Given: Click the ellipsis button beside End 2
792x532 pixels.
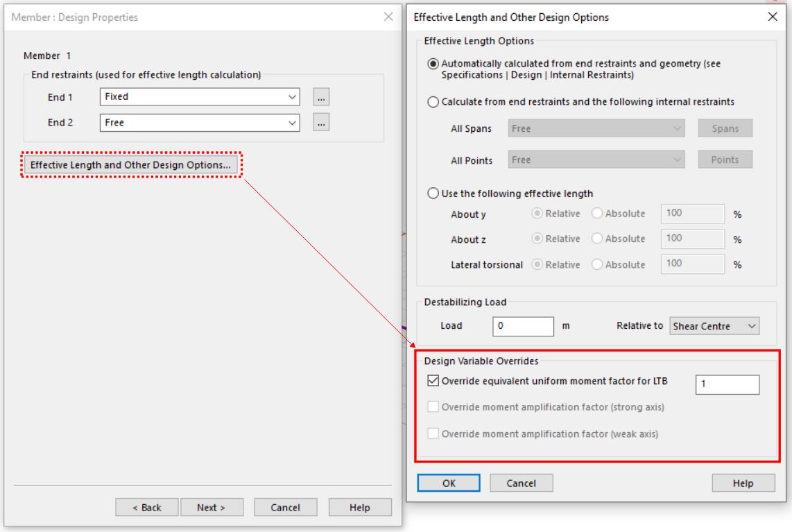Looking at the screenshot, I should pos(320,123).
